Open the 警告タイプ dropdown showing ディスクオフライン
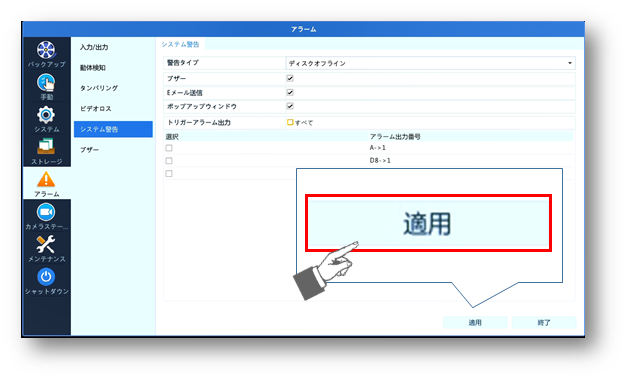This screenshot has width=627, height=380. click(x=430, y=63)
